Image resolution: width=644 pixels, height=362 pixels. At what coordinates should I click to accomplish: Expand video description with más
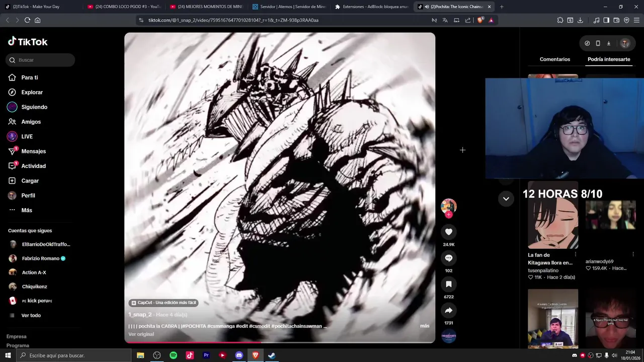coord(425,326)
